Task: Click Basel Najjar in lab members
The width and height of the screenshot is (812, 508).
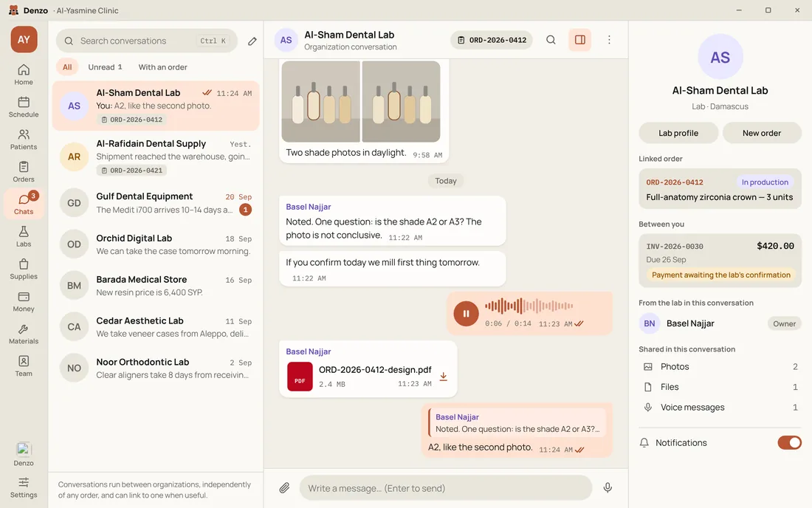Action: coord(720,323)
